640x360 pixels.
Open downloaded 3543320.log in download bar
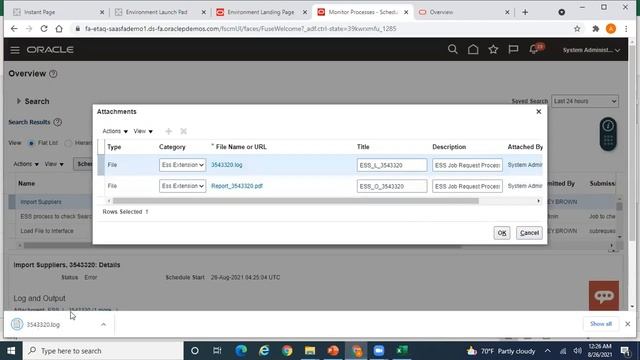click(43, 324)
